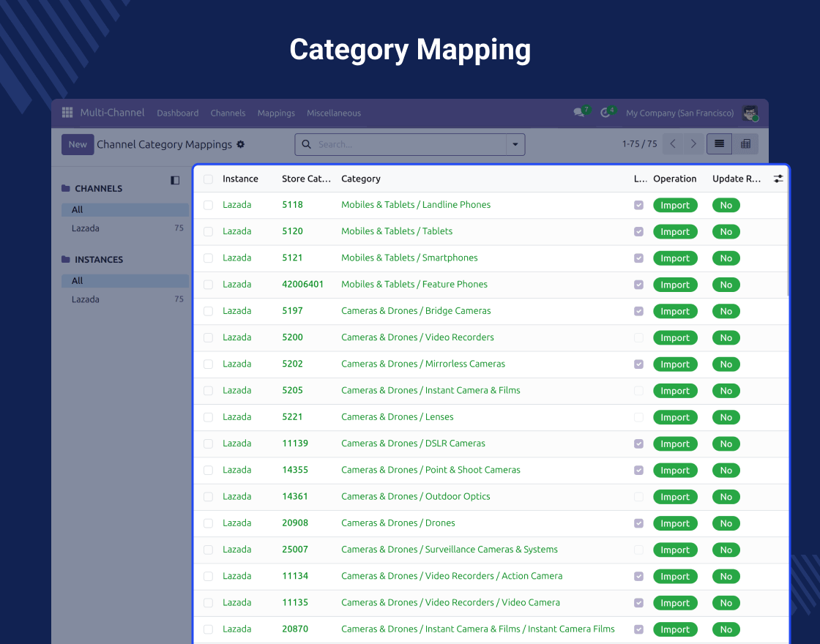Open the messages conversation icon
This screenshot has width=820, height=644.
tap(578, 113)
